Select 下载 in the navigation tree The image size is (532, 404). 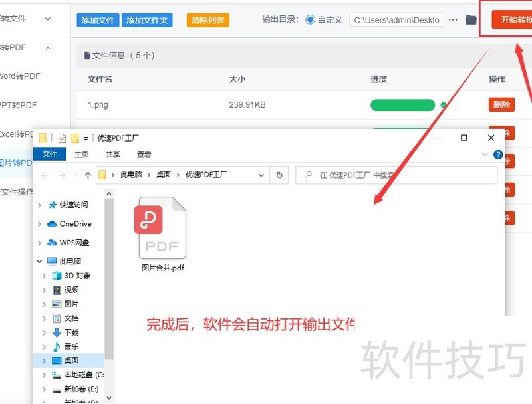click(71, 332)
